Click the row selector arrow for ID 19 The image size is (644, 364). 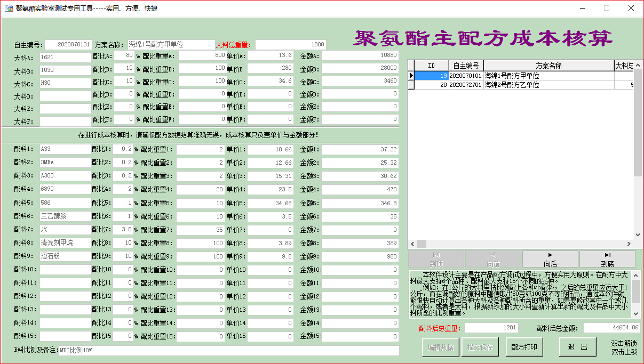point(411,76)
